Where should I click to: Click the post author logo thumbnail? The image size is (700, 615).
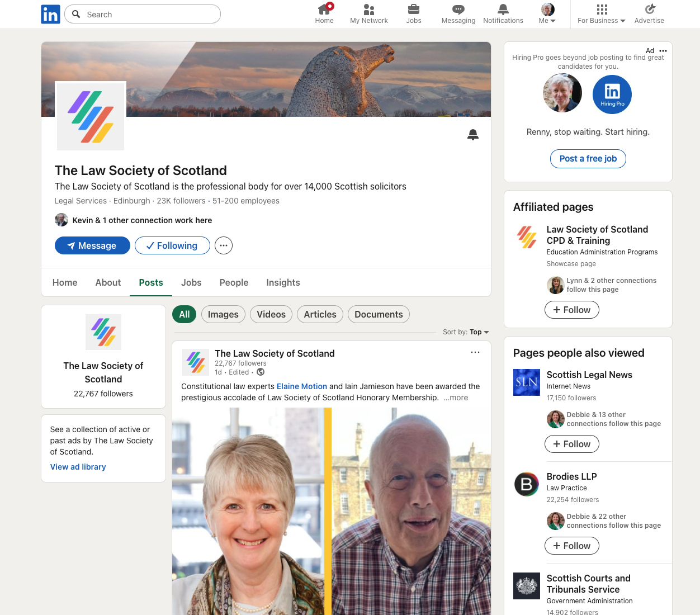pos(196,362)
